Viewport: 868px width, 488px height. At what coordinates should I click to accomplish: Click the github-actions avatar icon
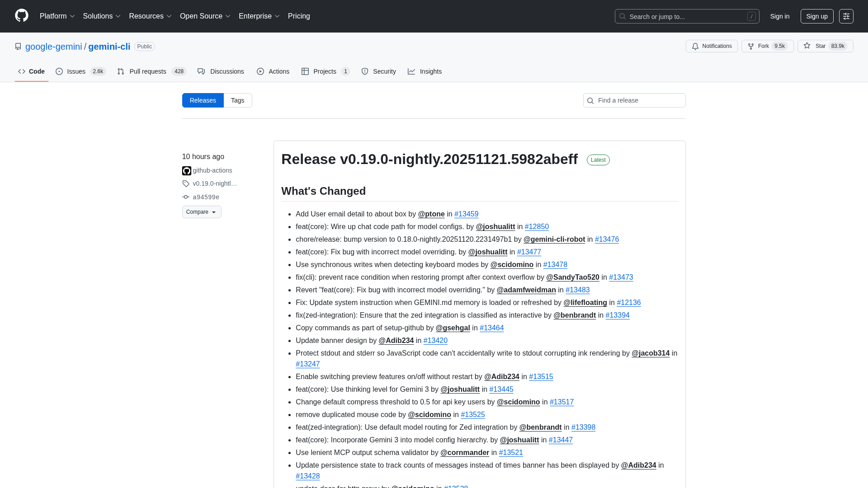point(186,171)
